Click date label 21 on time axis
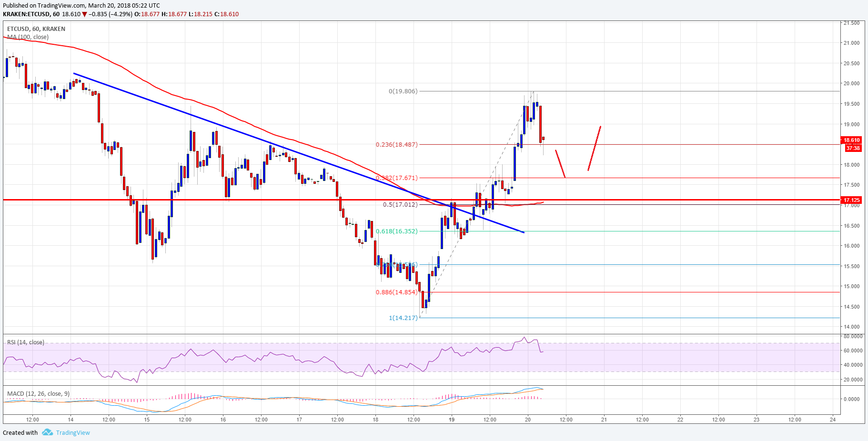 (604, 420)
